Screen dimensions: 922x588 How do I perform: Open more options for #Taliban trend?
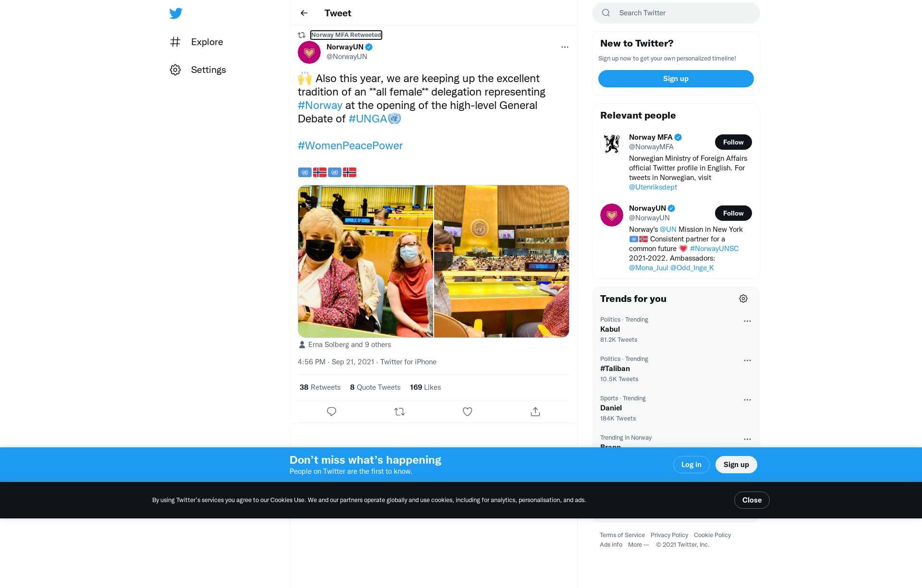[x=747, y=360]
